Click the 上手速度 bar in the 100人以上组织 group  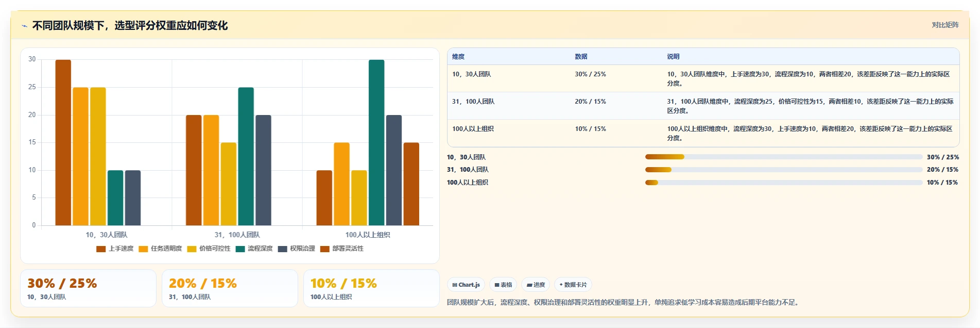coord(324,198)
